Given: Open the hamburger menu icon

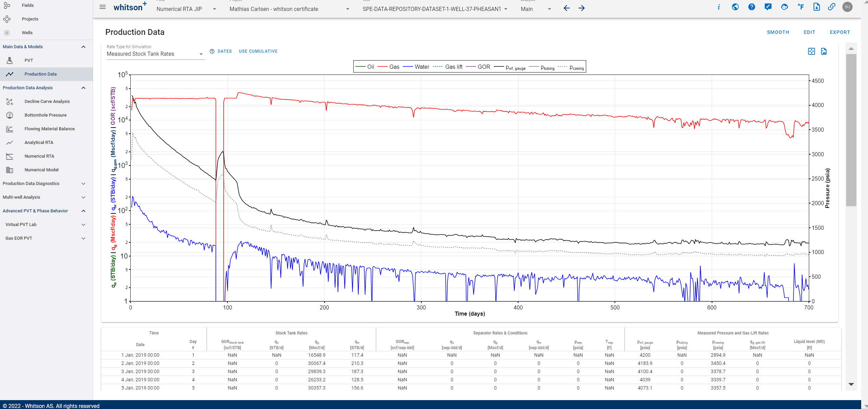Looking at the screenshot, I should (103, 7).
